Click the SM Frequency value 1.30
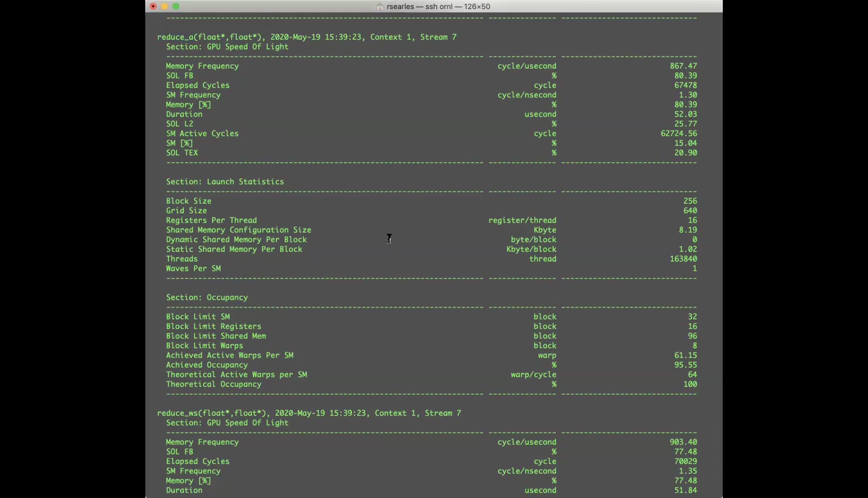Viewport: 868px width, 498px height. coord(688,95)
